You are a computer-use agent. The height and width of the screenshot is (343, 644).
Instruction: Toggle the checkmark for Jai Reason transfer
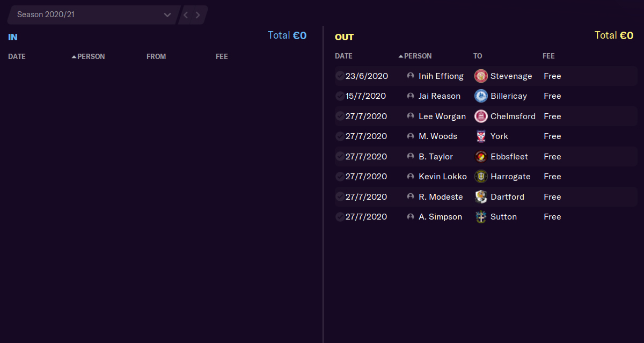[x=340, y=96]
